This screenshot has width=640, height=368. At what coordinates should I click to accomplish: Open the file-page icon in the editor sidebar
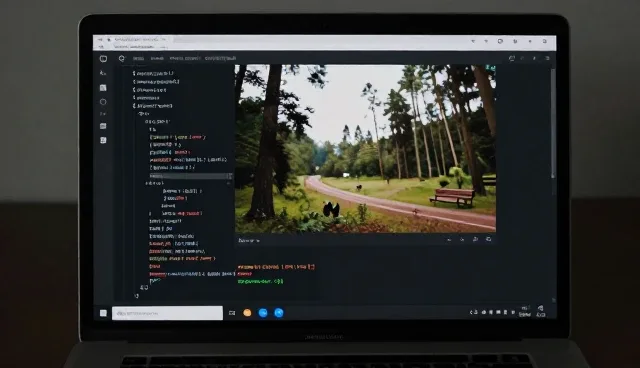[103, 88]
